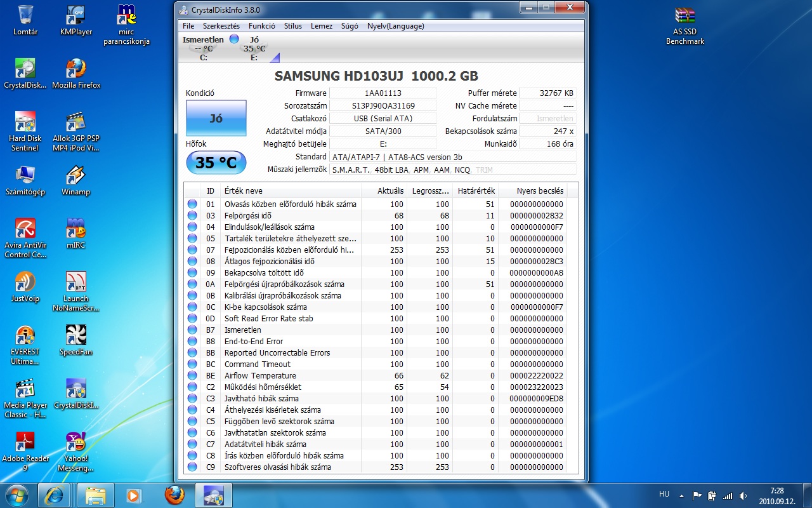Open the Funkció menu
This screenshot has height=508, width=812.
262,26
